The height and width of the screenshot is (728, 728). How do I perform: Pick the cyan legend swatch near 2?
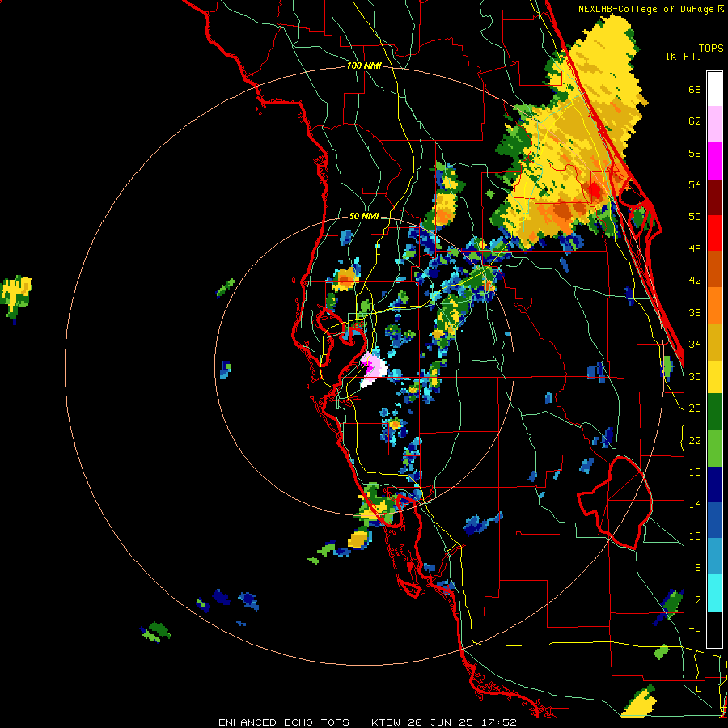point(714,593)
